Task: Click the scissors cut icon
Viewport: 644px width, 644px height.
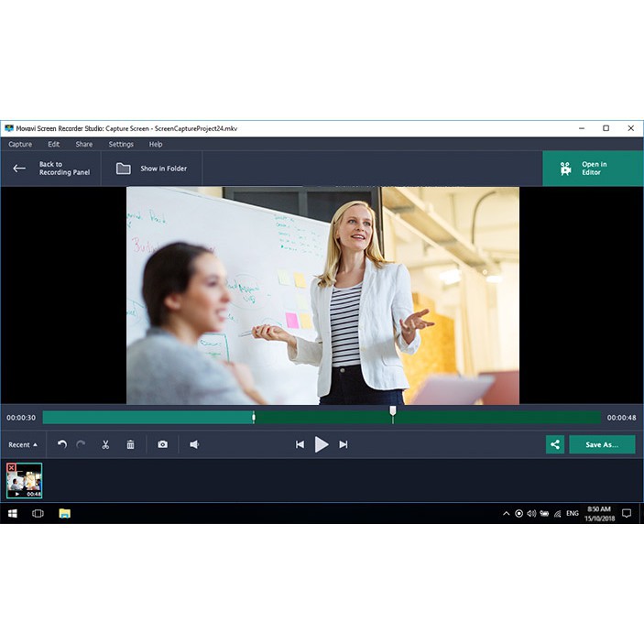Action: [105, 444]
